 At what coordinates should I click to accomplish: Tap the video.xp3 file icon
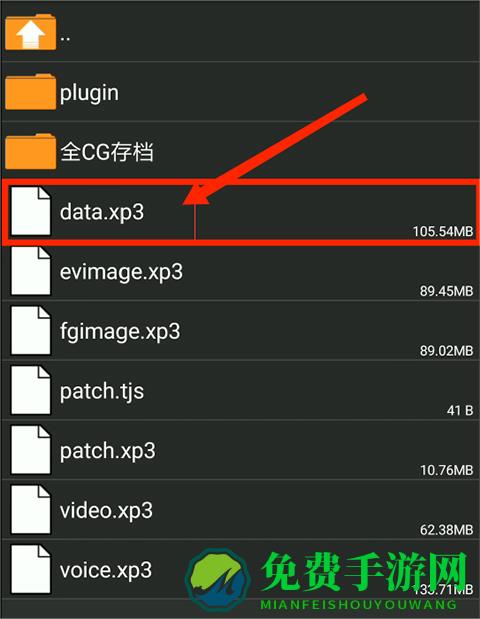click(31, 509)
